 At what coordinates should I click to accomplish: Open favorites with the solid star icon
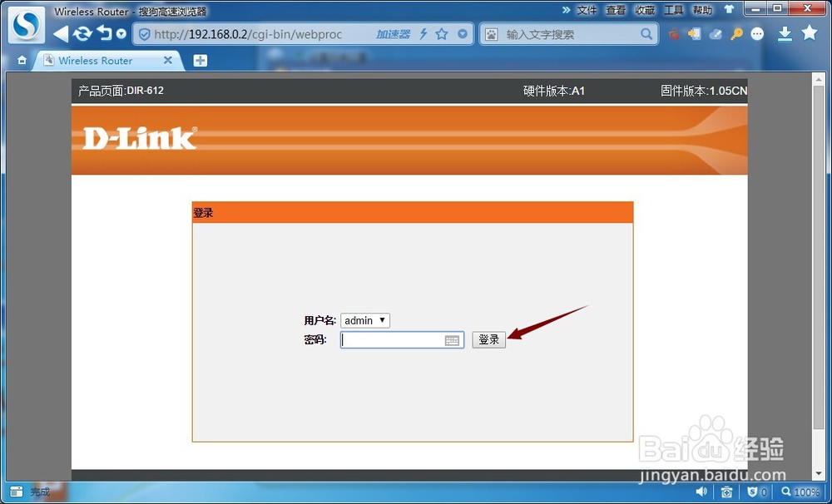(x=810, y=33)
